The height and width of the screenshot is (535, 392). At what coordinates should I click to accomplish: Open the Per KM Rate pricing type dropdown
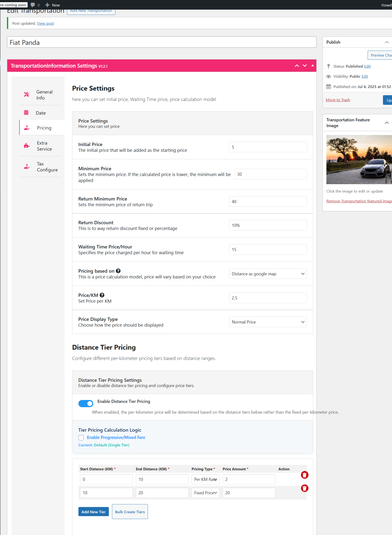206,479
